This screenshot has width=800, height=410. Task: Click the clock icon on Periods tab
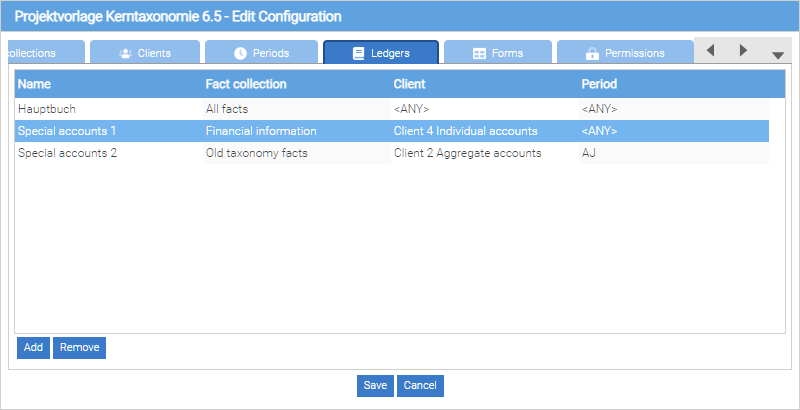[x=240, y=53]
